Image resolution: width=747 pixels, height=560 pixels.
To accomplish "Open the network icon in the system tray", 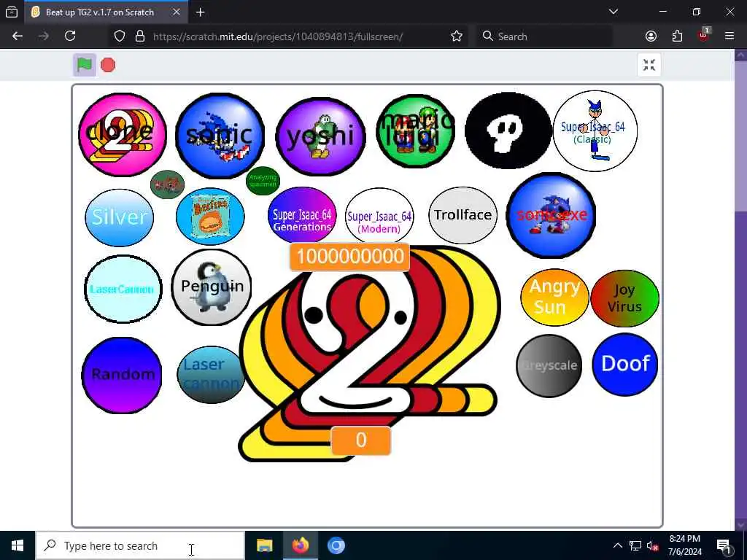I will 635,545.
